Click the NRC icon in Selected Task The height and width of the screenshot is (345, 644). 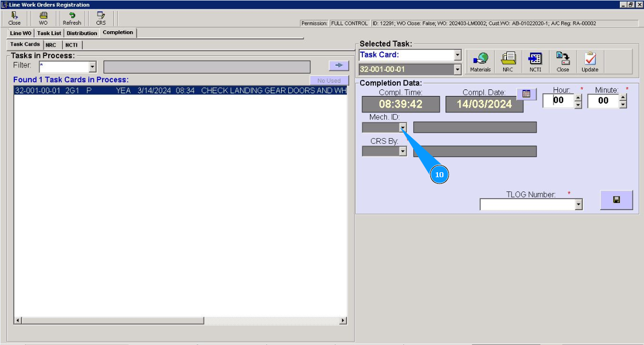(x=508, y=62)
